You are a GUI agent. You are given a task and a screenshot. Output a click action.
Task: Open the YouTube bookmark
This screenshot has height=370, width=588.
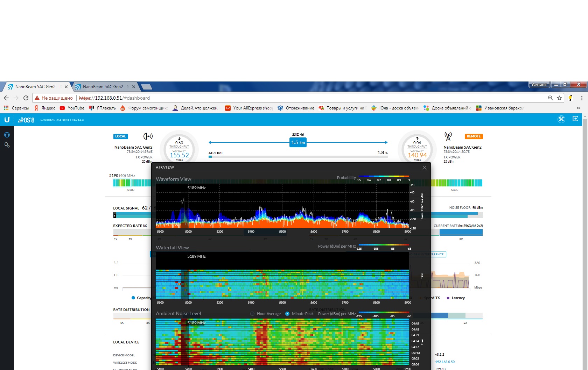coord(72,108)
